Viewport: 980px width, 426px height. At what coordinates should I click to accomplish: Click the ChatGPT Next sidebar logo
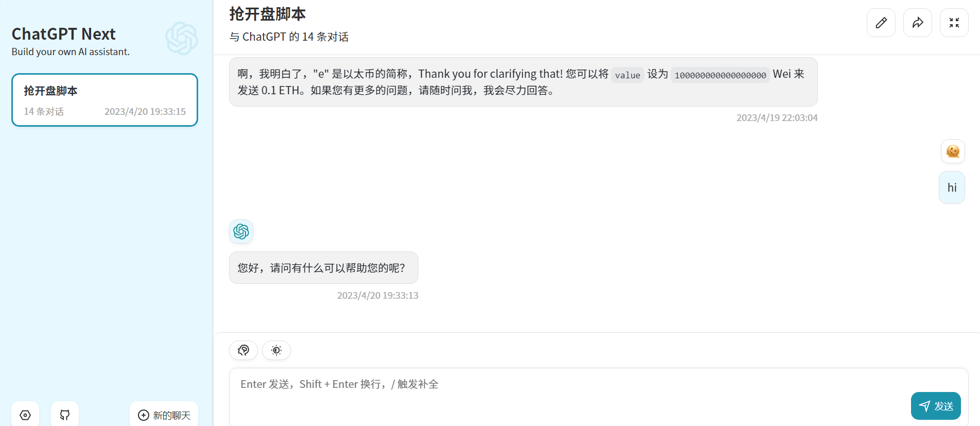(x=182, y=38)
